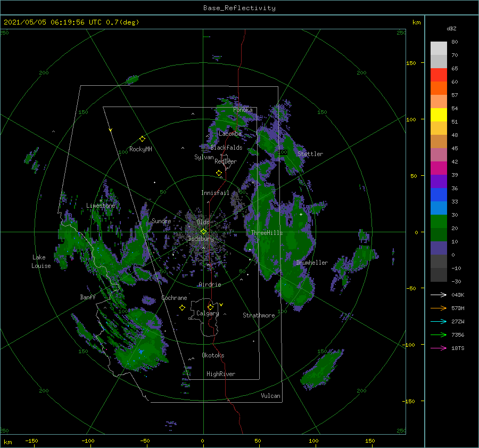Click the Sylvan label on the map
This screenshot has width=479, height=448.
[204, 157]
